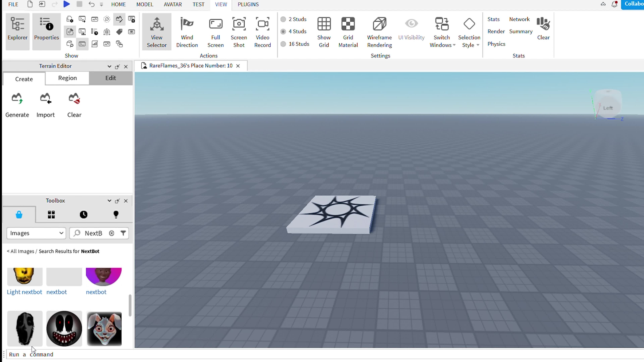Open the View Selector tool

(x=156, y=31)
